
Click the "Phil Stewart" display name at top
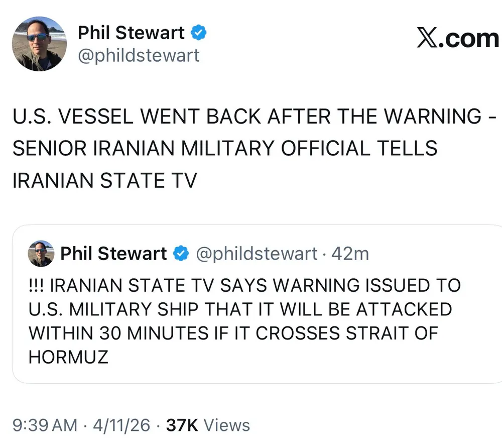pyautogui.click(x=132, y=33)
